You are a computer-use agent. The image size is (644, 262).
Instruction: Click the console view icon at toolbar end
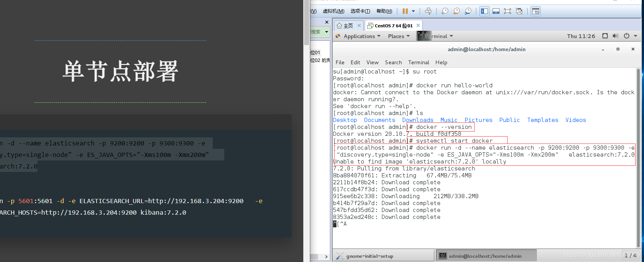pyautogui.click(x=536, y=11)
